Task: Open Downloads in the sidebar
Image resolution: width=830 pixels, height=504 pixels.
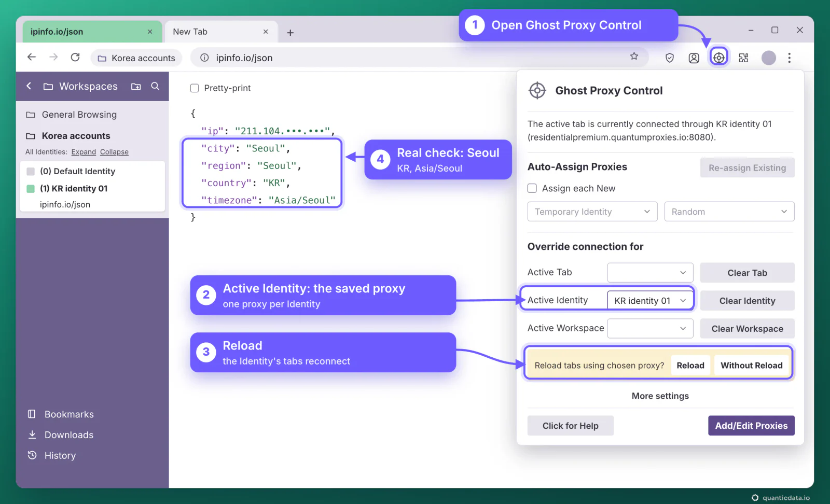Action: click(61, 435)
